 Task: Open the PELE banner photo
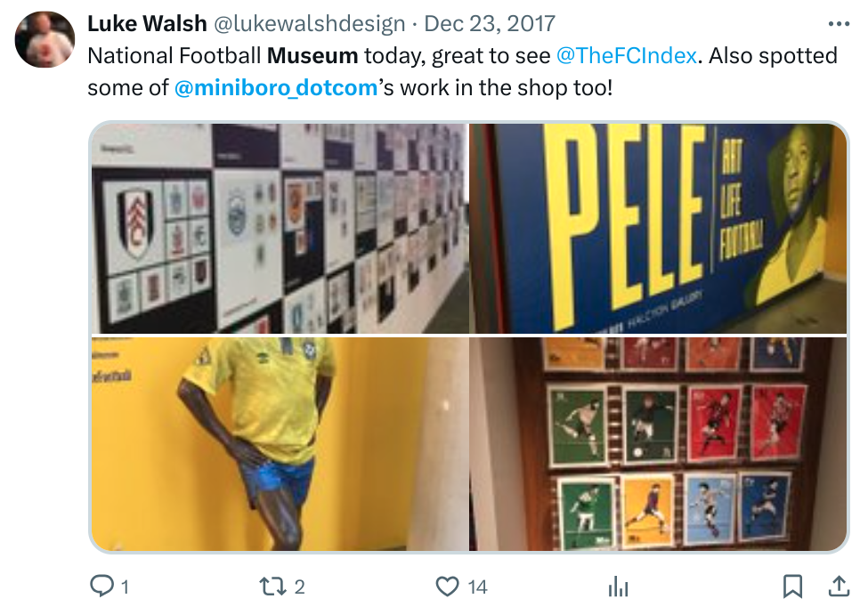pyautogui.click(x=658, y=228)
